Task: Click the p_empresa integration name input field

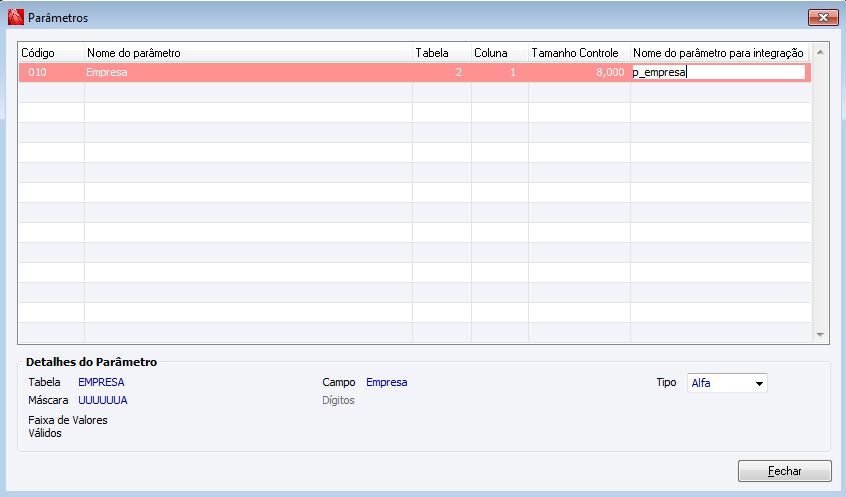Action: (x=718, y=72)
